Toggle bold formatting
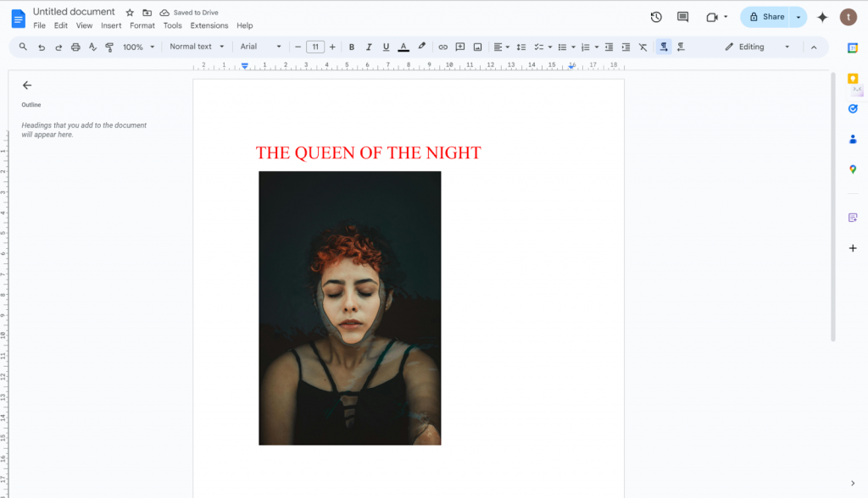Image resolution: width=868 pixels, height=498 pixels. coord(352,47)
